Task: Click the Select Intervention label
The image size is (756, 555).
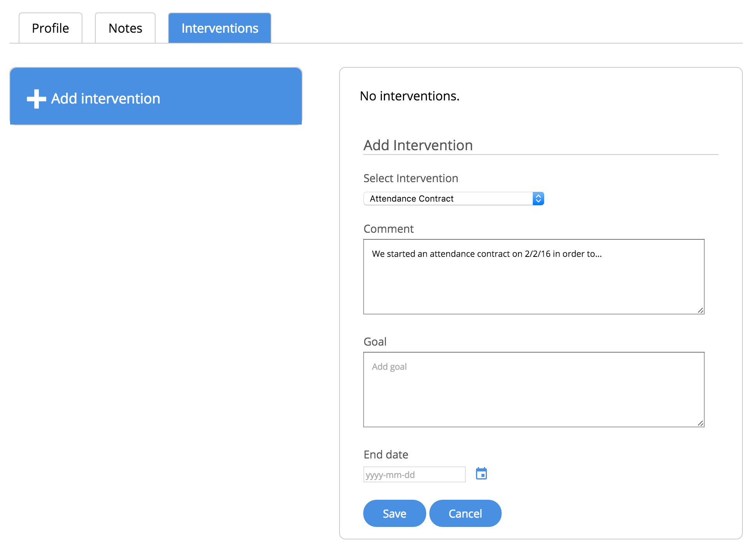Action: click(x=411, y=178)
